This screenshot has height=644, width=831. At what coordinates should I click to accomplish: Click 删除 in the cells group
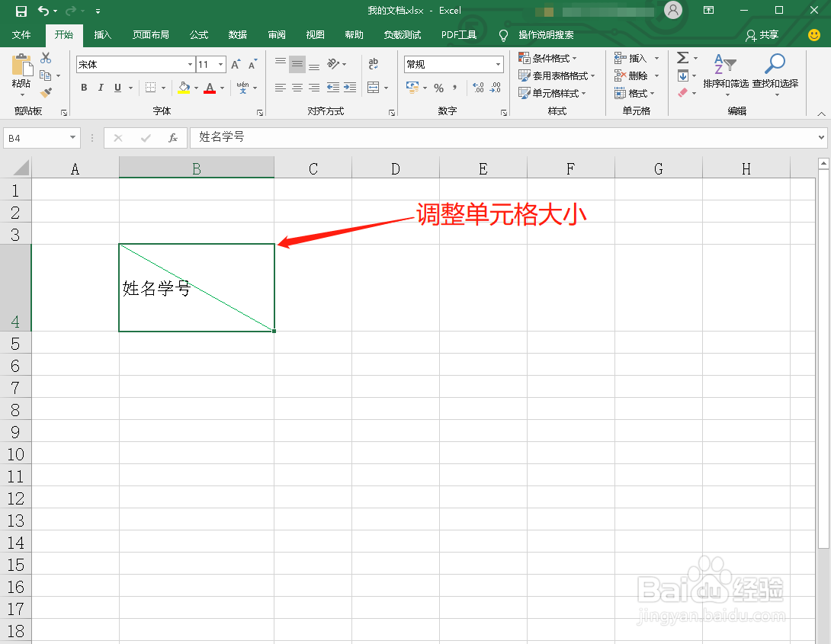(x=637, y=75)
